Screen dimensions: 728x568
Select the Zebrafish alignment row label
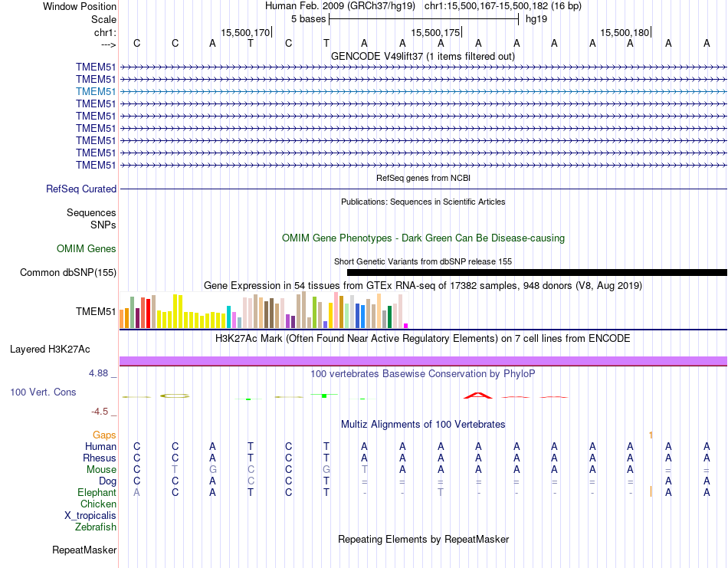(x=96, y=527)
